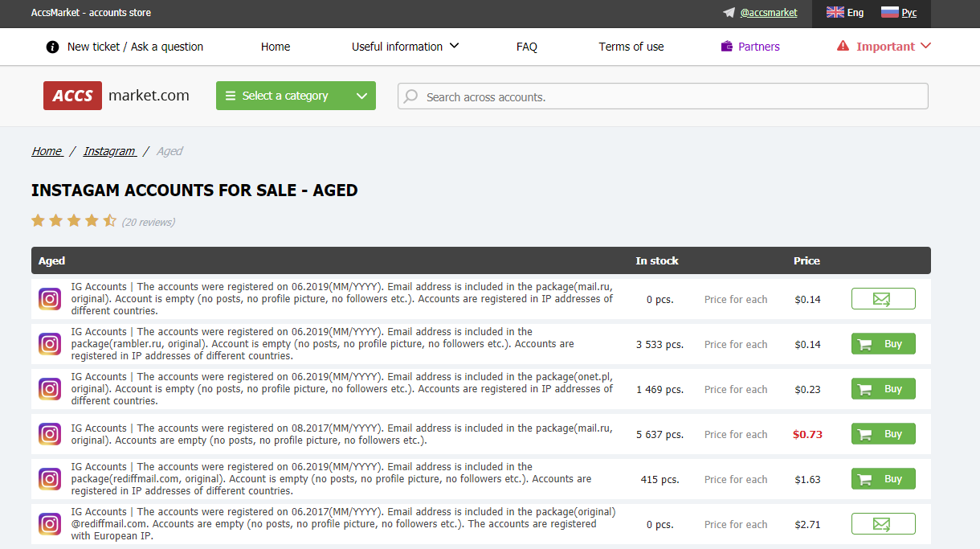Click Instagram icon of the $0.14 mail.ru row

(50, 299)
